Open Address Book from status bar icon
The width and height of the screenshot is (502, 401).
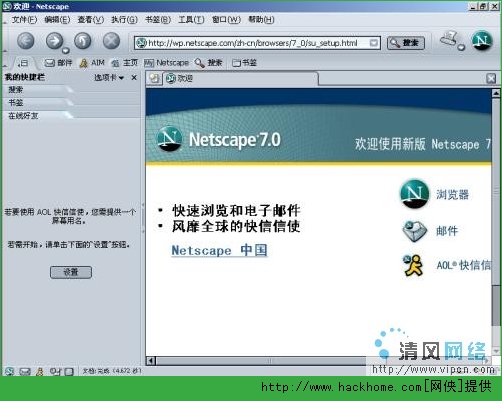69,371
